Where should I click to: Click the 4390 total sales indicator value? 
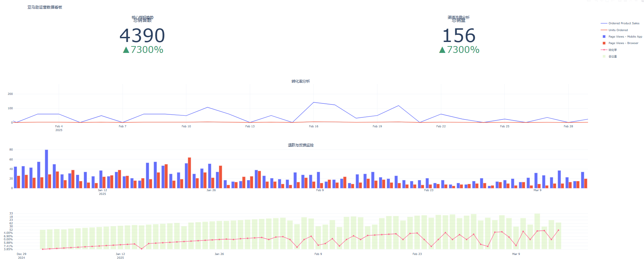[142, 35]
